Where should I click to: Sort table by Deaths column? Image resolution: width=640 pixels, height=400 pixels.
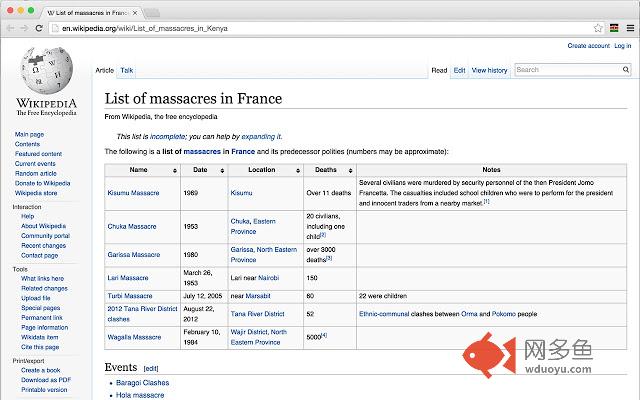point(350,171)
